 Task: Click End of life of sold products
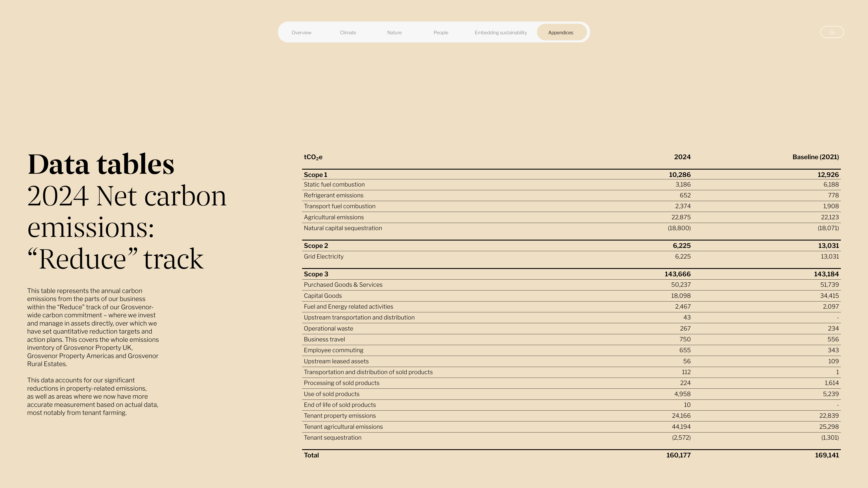coord(340,405)
